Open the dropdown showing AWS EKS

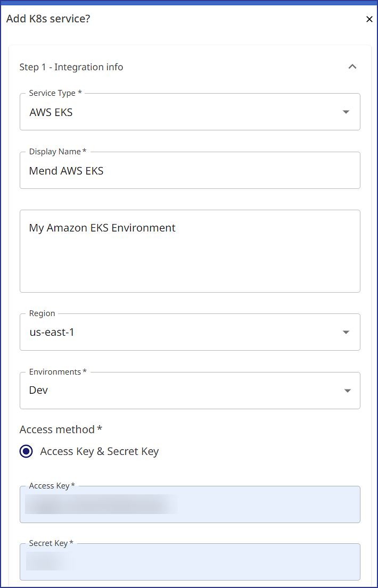point(181,112)
